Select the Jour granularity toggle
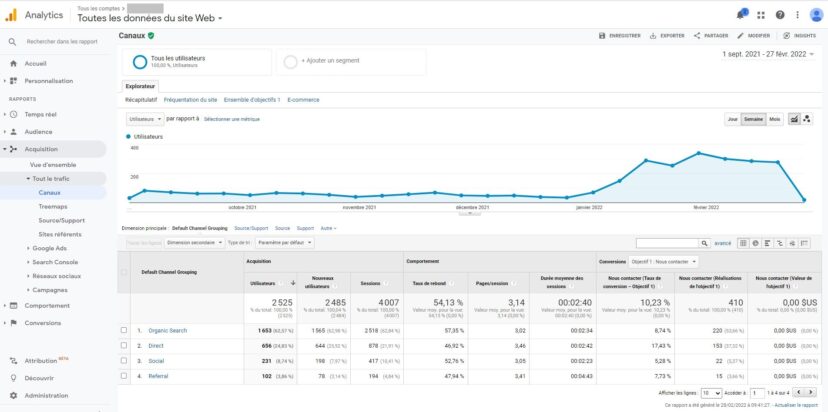The width and height of the screenshot is (828, 412). pos(732,119)
